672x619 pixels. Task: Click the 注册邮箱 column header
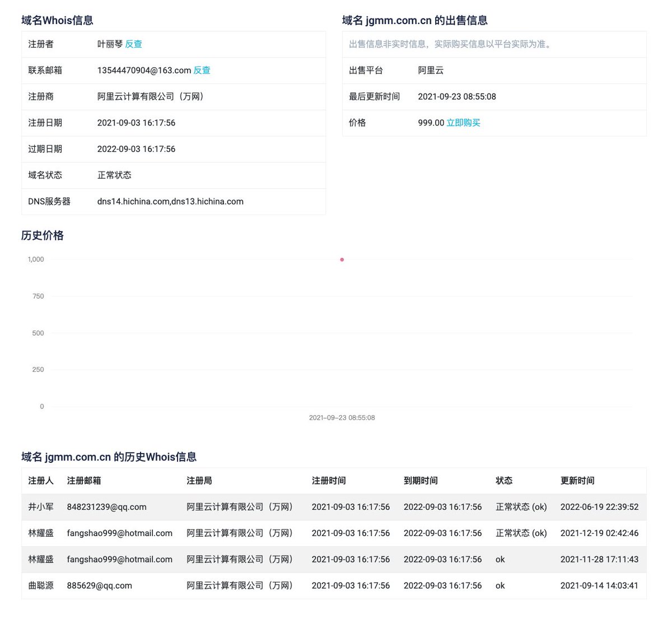coord(84,481)
